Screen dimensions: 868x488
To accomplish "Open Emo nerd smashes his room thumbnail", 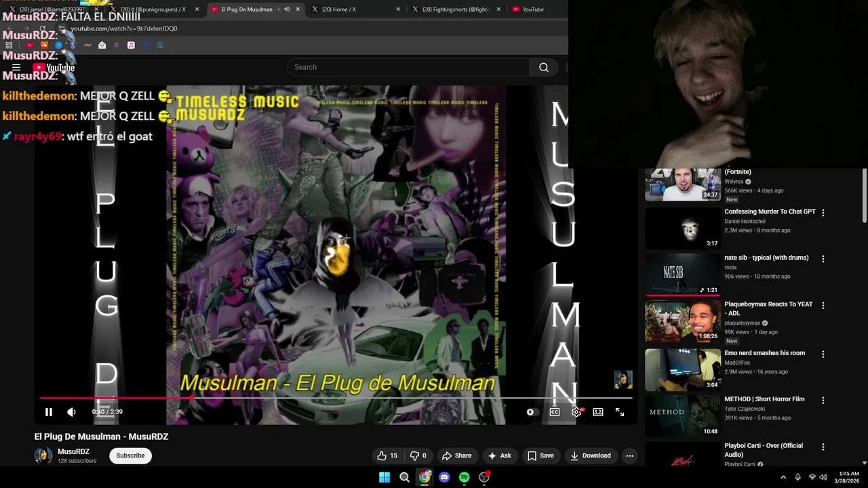I will [x=682, y=369].
